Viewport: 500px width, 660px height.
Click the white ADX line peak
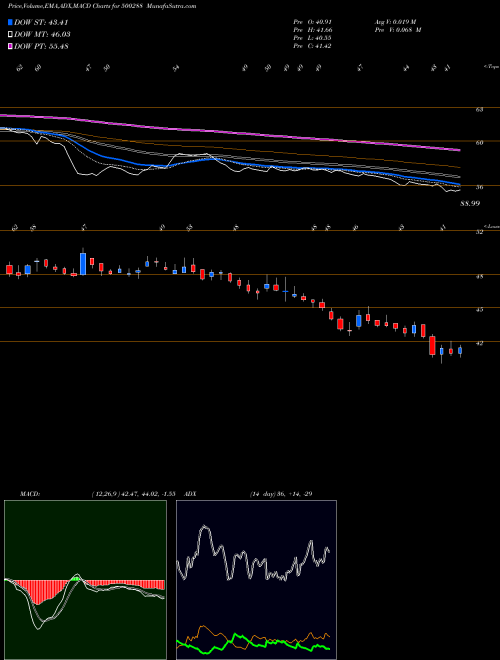click(205, 526)
